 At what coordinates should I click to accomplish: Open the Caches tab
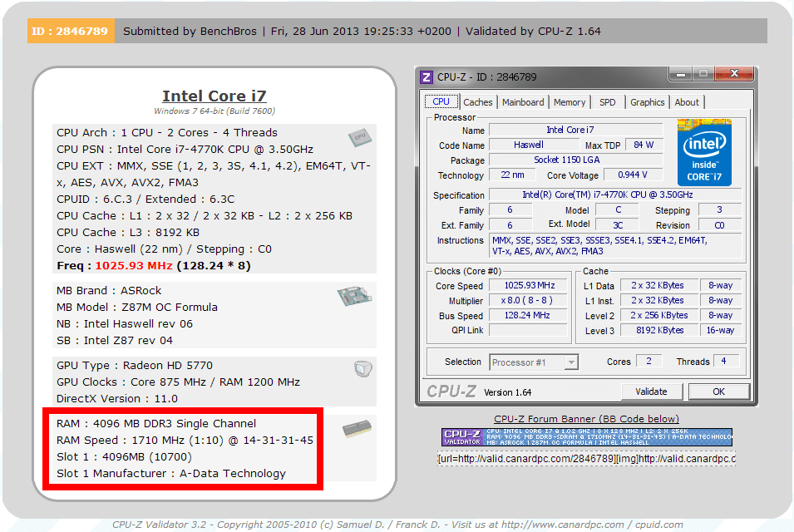tap(477, 102)
